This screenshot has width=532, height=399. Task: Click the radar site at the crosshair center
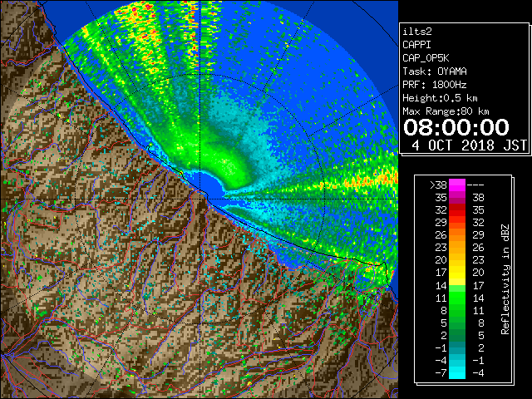coord(200,199)
